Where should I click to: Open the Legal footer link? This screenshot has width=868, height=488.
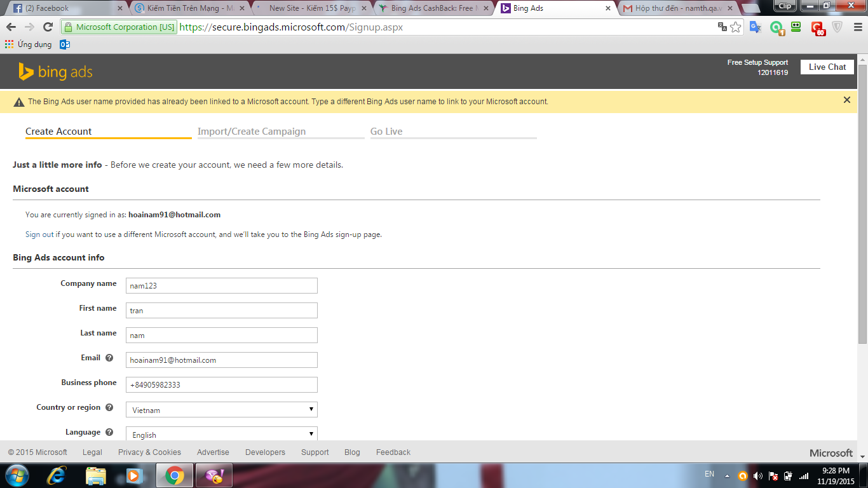[x=92, y=452]
